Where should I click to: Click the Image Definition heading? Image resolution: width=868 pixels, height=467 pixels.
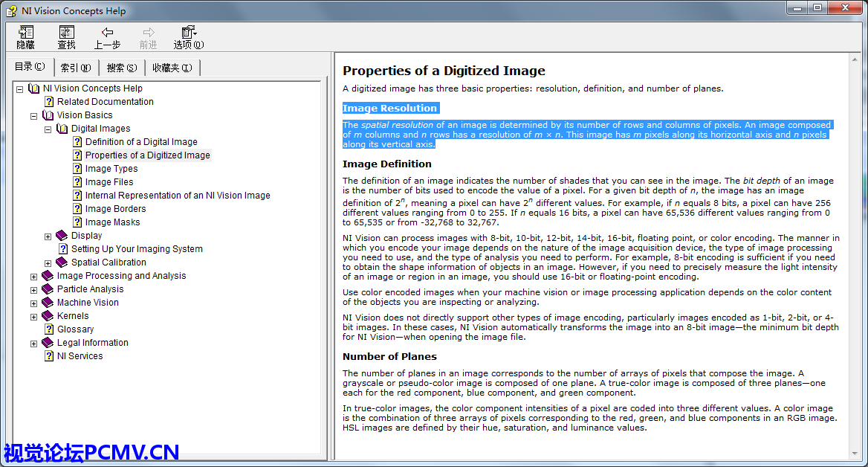[x=387, y=164]
